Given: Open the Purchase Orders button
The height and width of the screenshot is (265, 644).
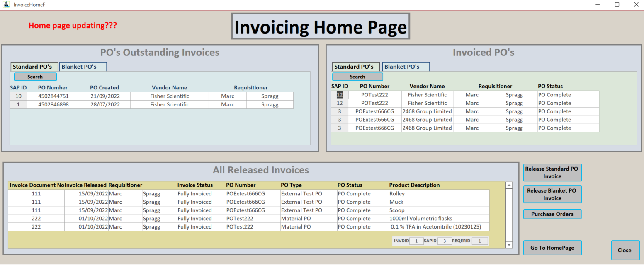Looking at the screenshot, I should (552, 214).
